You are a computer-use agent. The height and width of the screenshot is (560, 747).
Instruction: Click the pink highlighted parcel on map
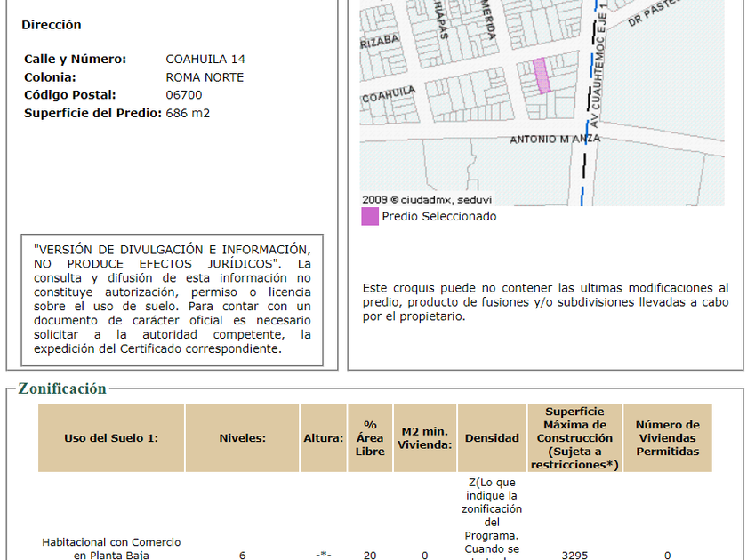tap(542, 76)
